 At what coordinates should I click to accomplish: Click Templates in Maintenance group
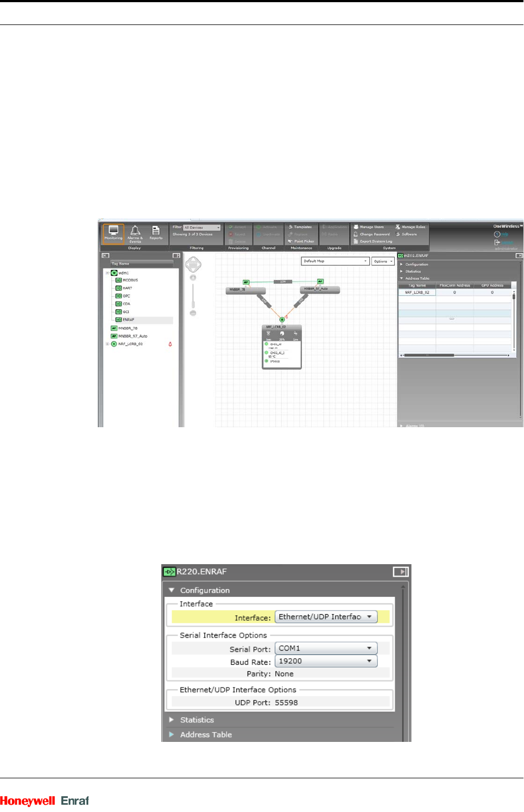pyautogui.click(x=300, y=227)
